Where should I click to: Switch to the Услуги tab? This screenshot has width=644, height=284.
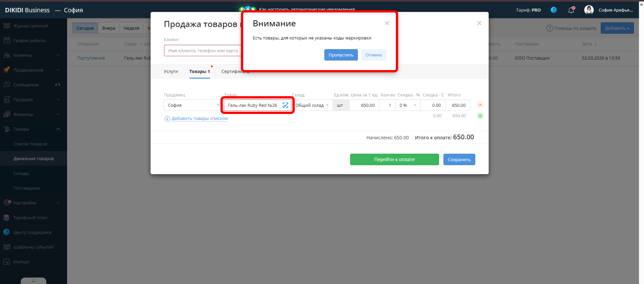171,72
